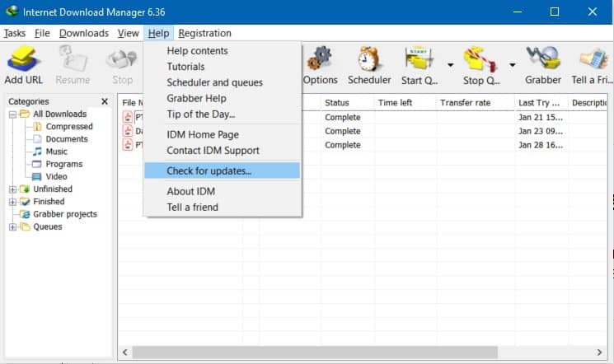
Task: Open the Downloads menu
Action: coord(84,33)
